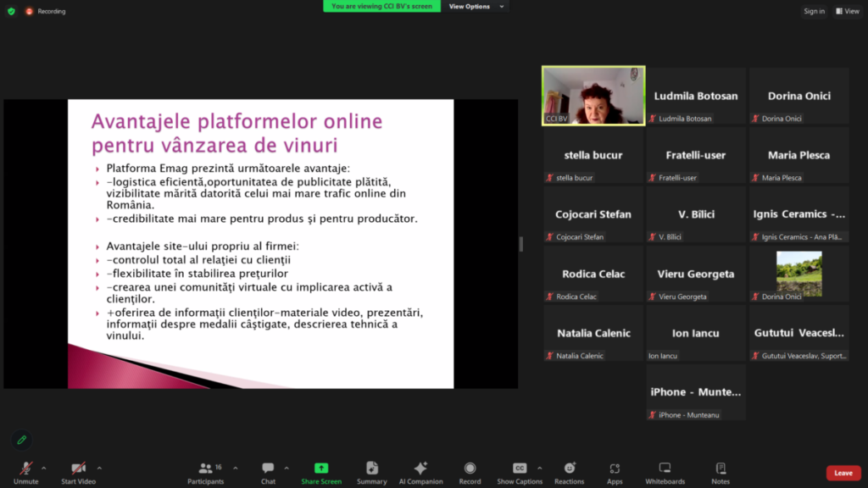Image resolution: width=868 pixels, height=488 pixels.
Task: Click the green annotate pencil icon
Action: pos(21,440)
